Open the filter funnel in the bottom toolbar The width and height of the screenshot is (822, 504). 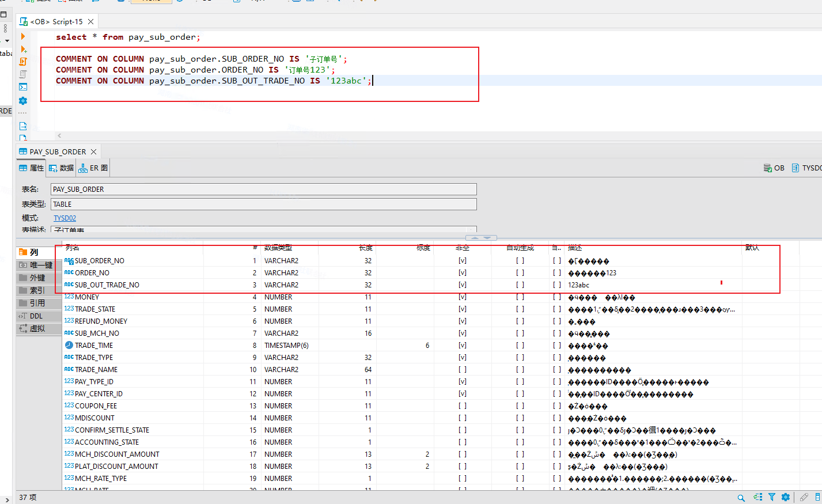click(772, 497)
